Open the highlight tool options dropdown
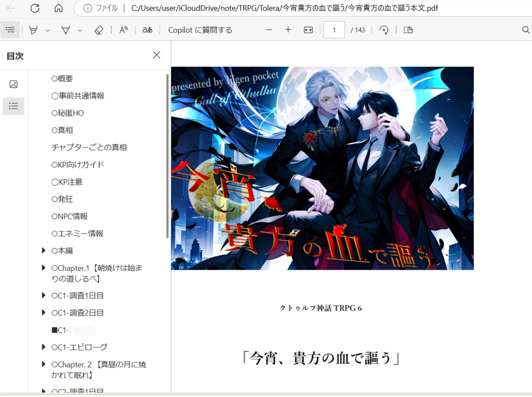The image size is (532, 397). [47, 31]
